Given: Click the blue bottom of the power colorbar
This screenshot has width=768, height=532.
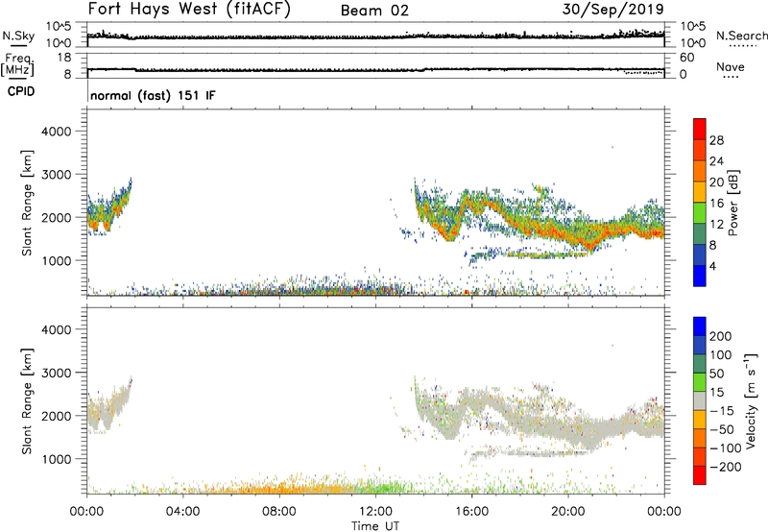Looking at the screenshot, I should point(700,276).
